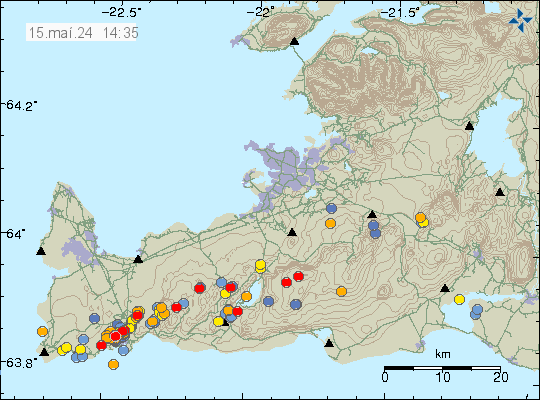
Task: Click the stacked yellow dots north of small lake
Action: (260, 266)
